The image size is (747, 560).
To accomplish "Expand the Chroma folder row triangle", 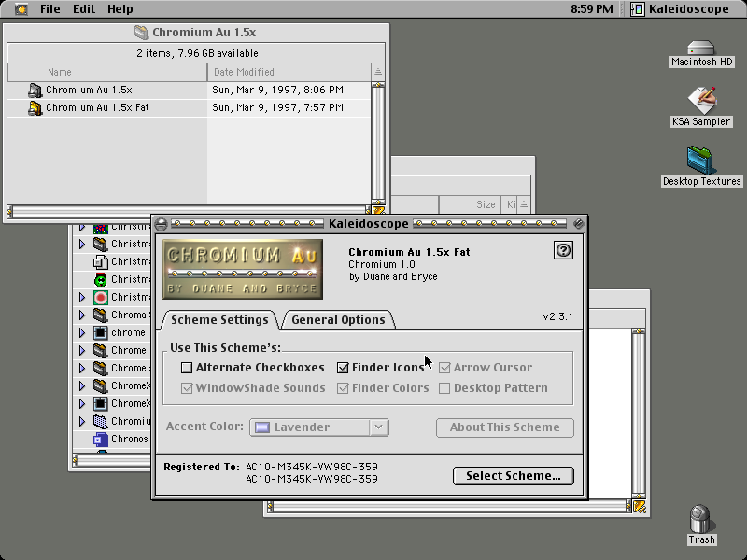I will (x=82, y=315).
